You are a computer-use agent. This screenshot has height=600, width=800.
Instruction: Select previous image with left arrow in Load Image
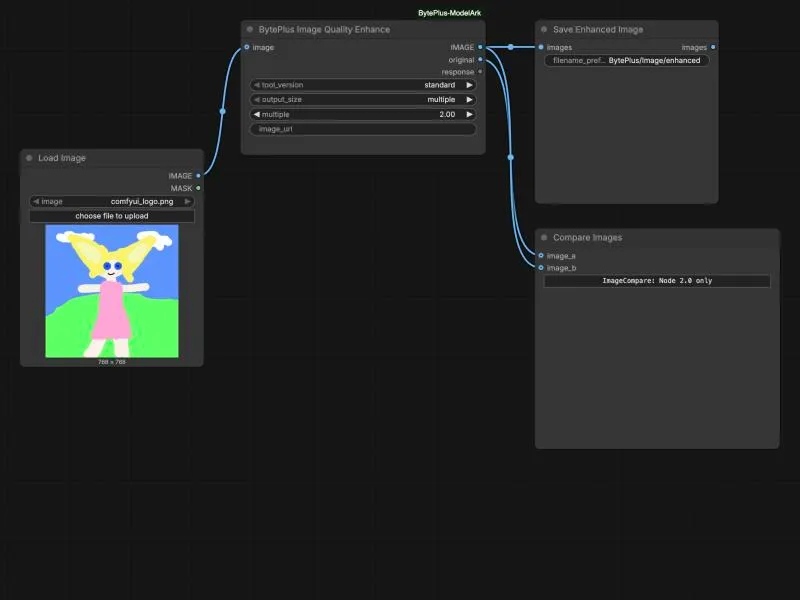(36, 202)
